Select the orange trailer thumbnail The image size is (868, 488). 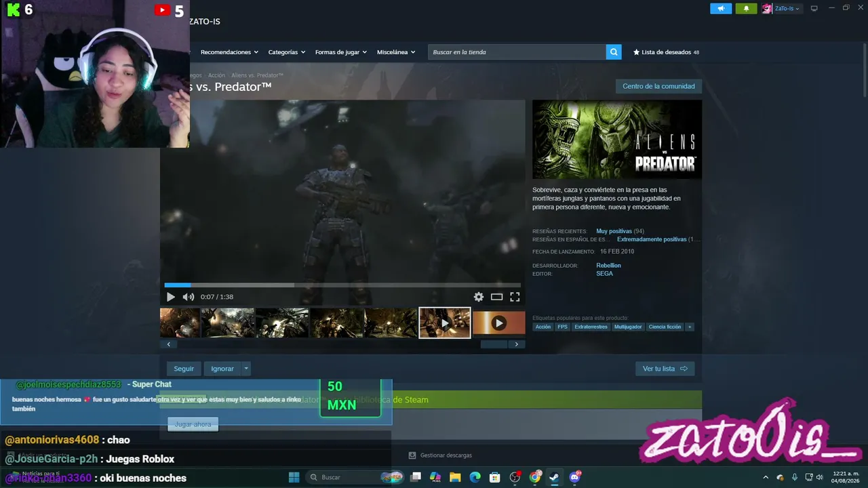(x=499, y=323)
